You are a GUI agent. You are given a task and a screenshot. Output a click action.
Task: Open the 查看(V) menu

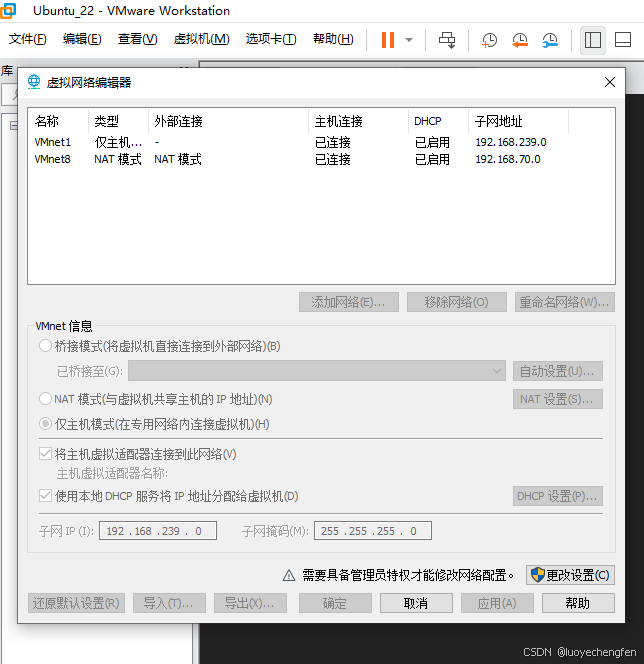[138, 39]
